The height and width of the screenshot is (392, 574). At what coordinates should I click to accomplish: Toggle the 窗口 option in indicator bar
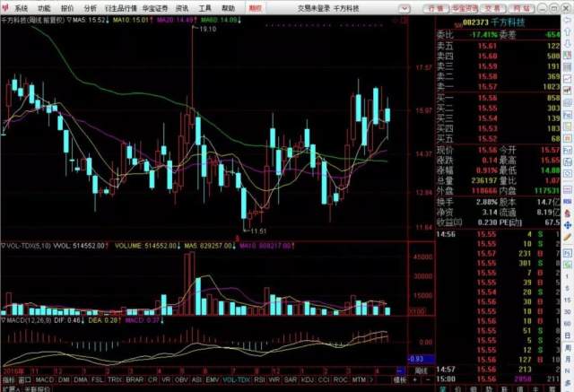(25, 380)
